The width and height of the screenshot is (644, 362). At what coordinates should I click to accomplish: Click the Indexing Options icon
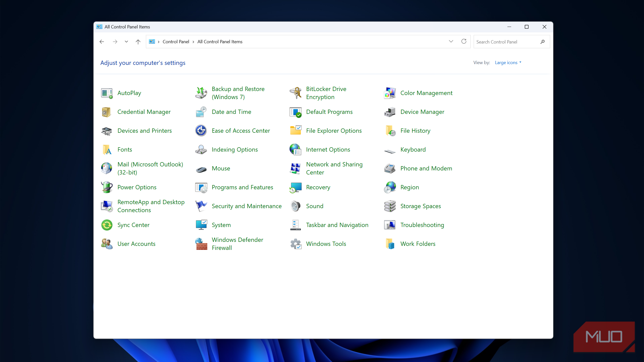[201, 150]
